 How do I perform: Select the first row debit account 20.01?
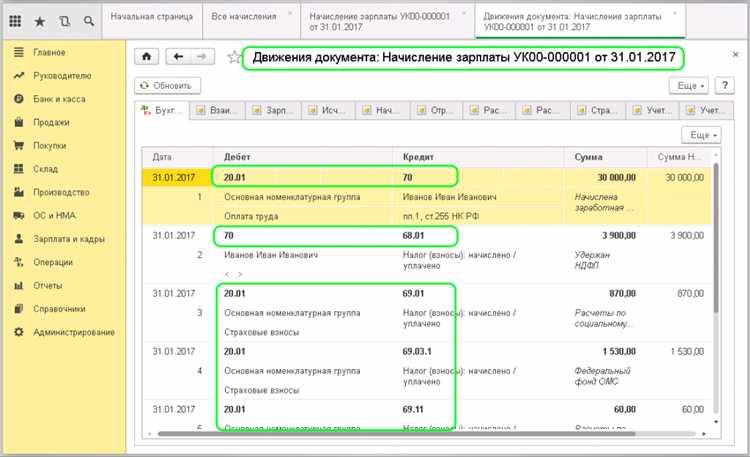pyautogui.click(x=236, y=176)
